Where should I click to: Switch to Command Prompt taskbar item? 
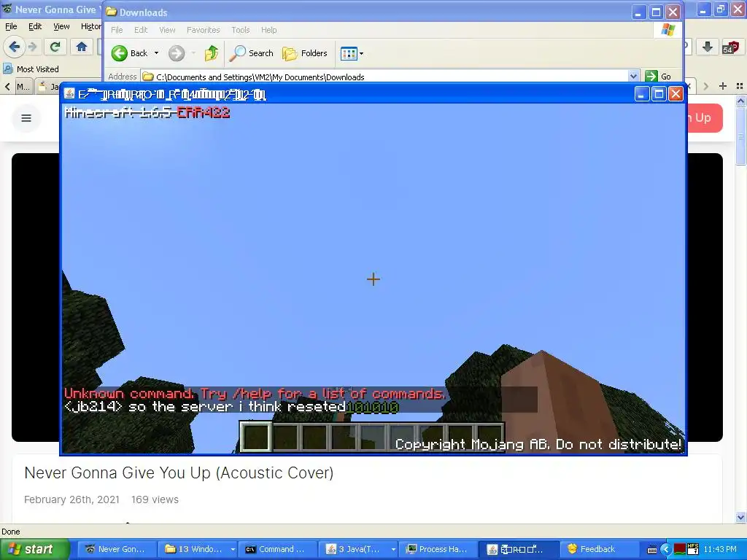tap(277, 549)
